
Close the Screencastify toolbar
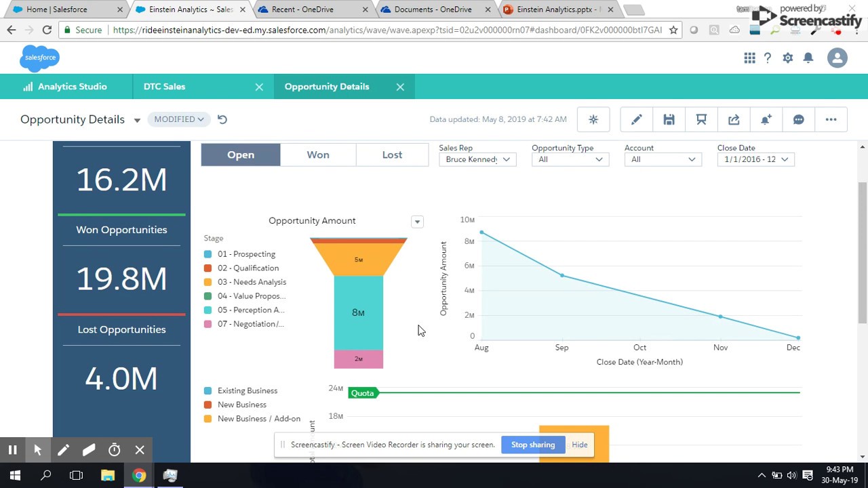click(x=140, y=450)
